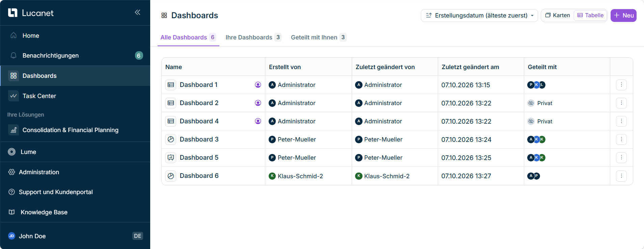
Task: Open the Erstellungsdatum sort order dropdown
Action: 479,15
